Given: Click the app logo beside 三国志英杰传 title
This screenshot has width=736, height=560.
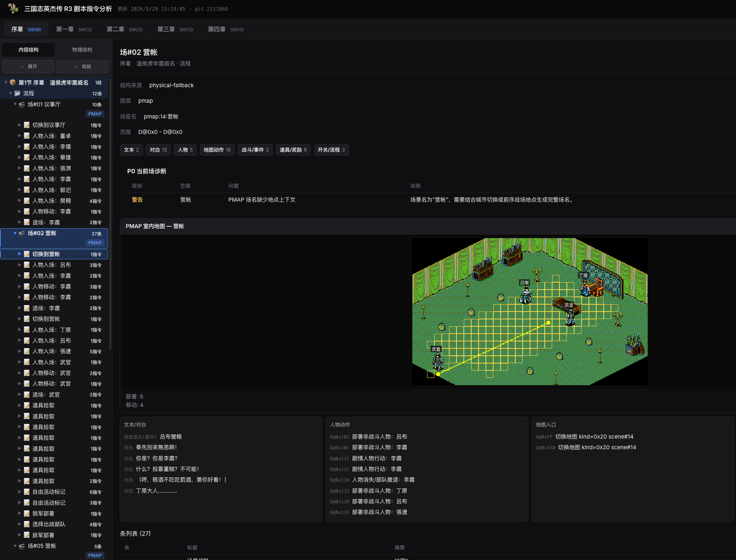Looking at the screenshot, I should (x=13, y=8).
